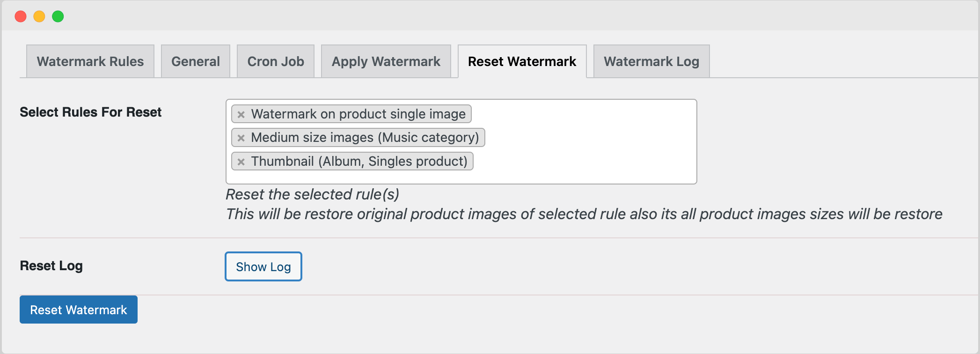Remove "Thumbnail (Album, Singles product)" rule

click(241, 162)
